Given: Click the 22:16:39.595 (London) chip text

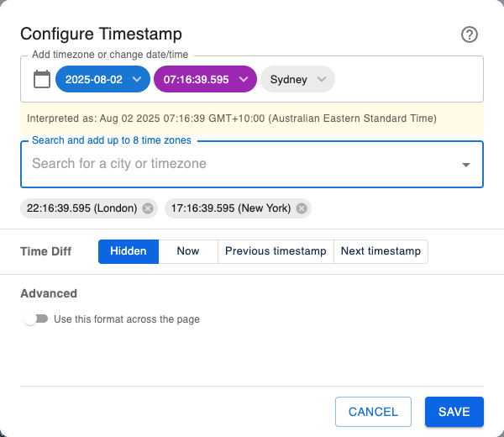Looking at the screenshot, I should pyautogui.click(x=82, y=208).
